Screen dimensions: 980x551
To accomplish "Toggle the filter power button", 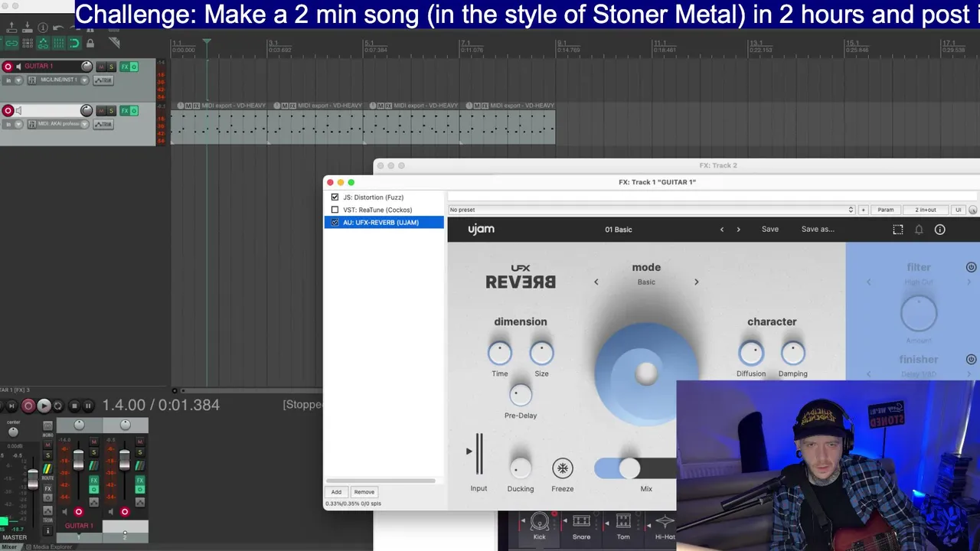I will point(971,267).
